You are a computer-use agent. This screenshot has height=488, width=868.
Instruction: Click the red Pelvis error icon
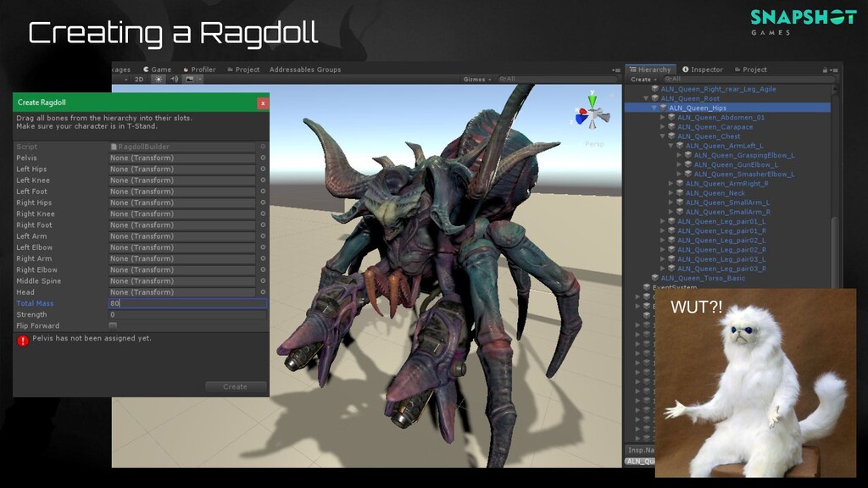click(x=23, y=341)
